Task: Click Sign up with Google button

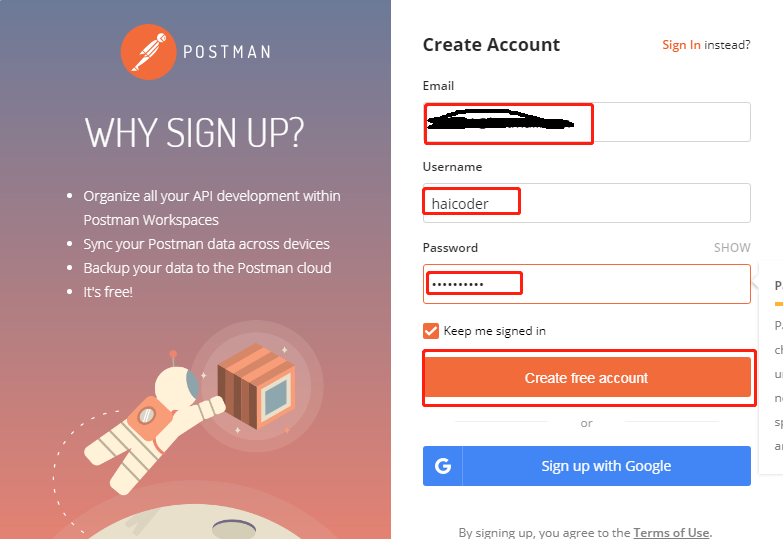Action: [x=587, y=466]
